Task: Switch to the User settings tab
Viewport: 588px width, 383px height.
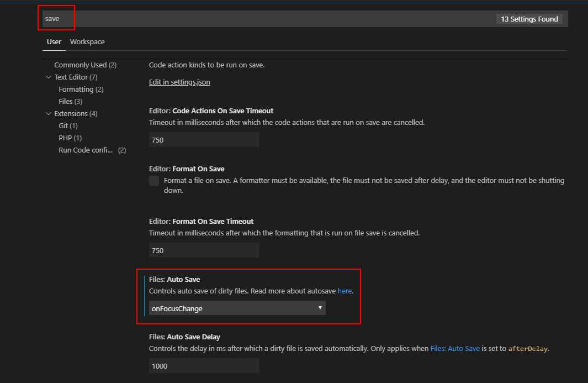Action: [x=54, y=42]
